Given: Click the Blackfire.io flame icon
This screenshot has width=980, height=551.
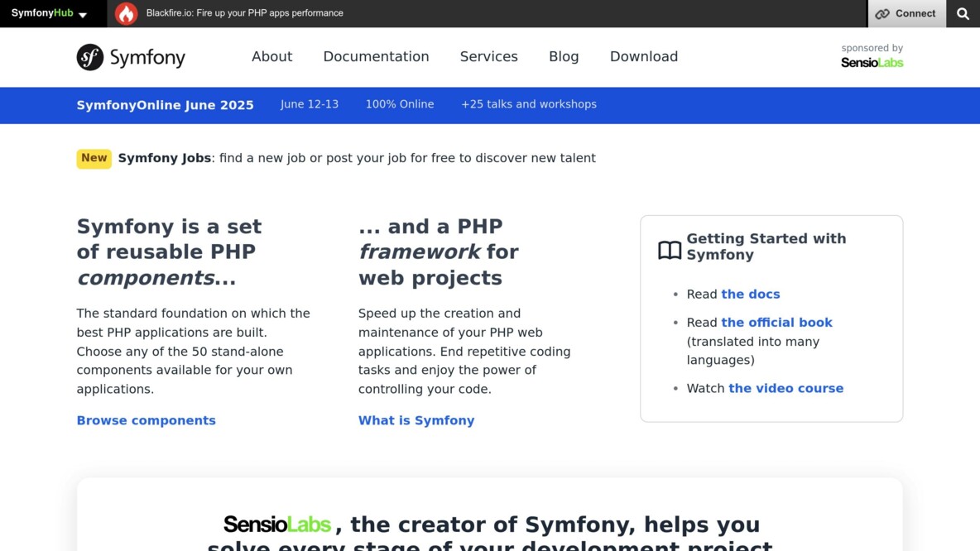Looking at the screenshot, I should click(x=127, y=13).
